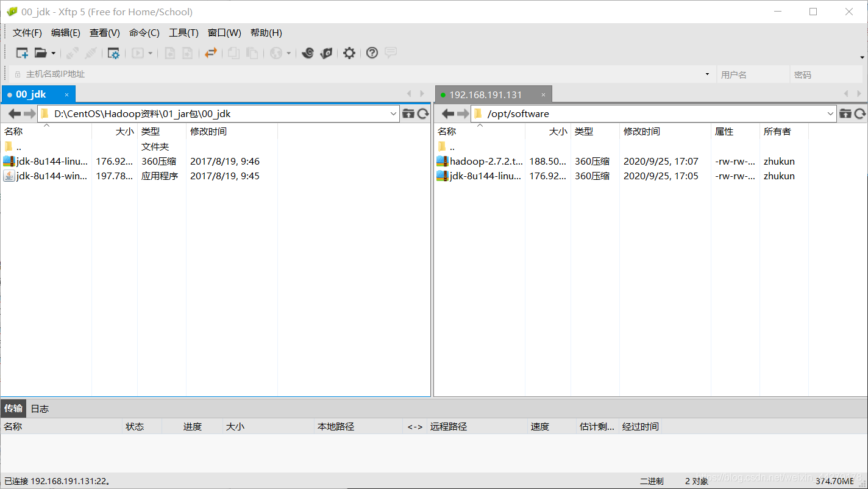Click the New Session toolbar icon
The image size is (868, 489).
[x=22, y=53]
